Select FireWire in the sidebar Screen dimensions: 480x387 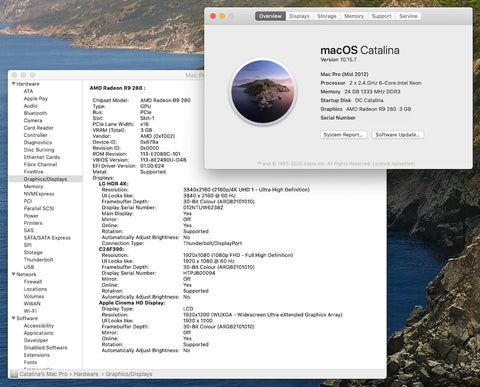point(33,172)
